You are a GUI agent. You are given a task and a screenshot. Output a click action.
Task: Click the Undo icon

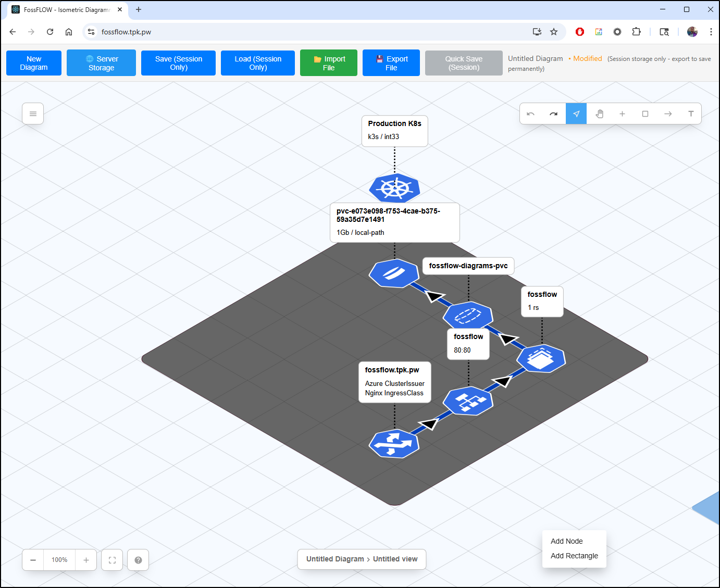pyautogui.click(x=530, y=113)
